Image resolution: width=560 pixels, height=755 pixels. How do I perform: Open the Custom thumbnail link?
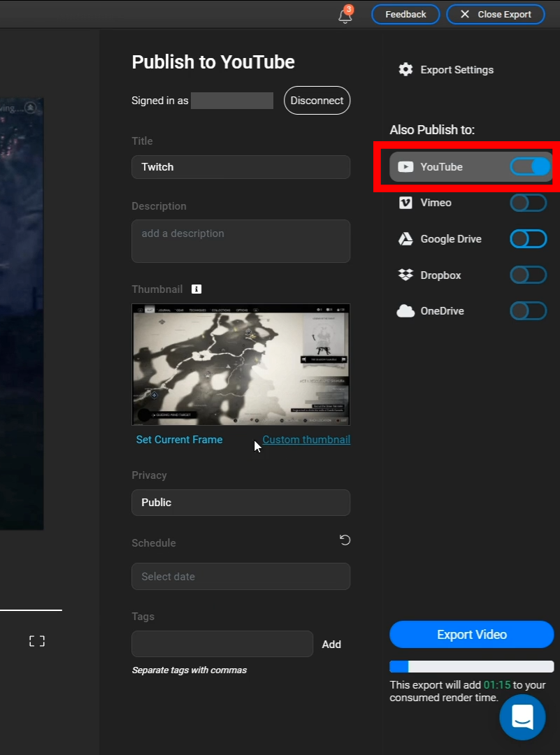tap(306, 440)
